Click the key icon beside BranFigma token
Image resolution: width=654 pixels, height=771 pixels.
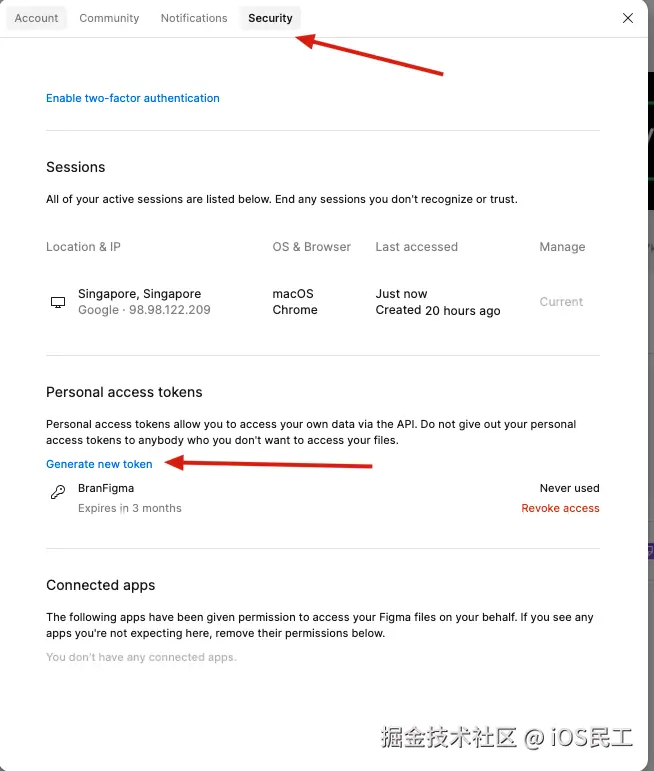click(x=58, y=492)
